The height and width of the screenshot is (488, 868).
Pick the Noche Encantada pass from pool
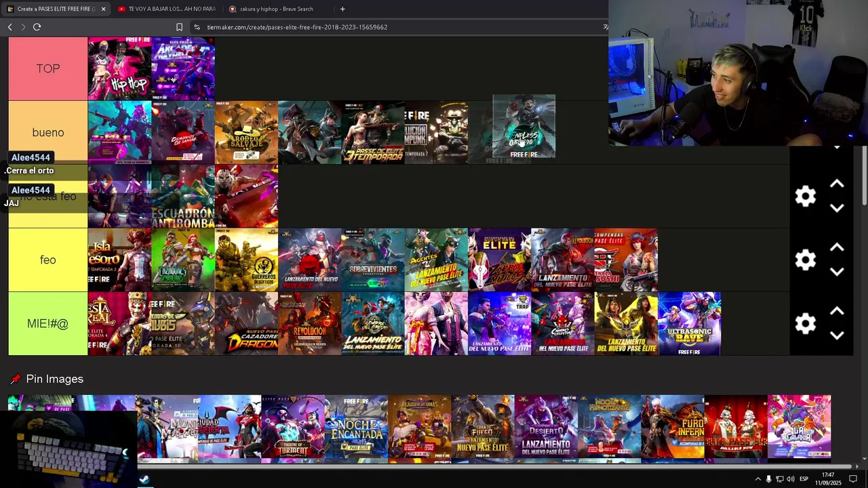click(356, 427)
